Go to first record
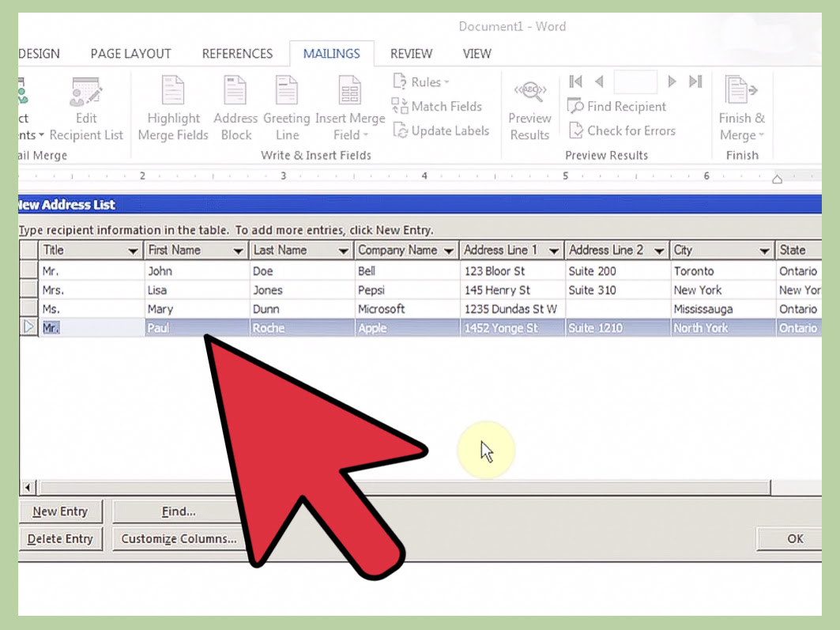840x630 pixels. click(x=576, y=81)
